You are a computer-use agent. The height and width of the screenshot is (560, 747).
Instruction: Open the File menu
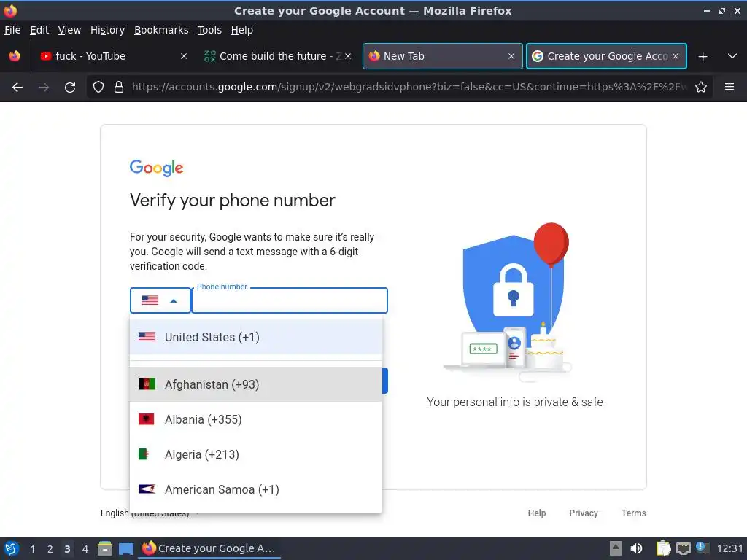coord(12,30)
